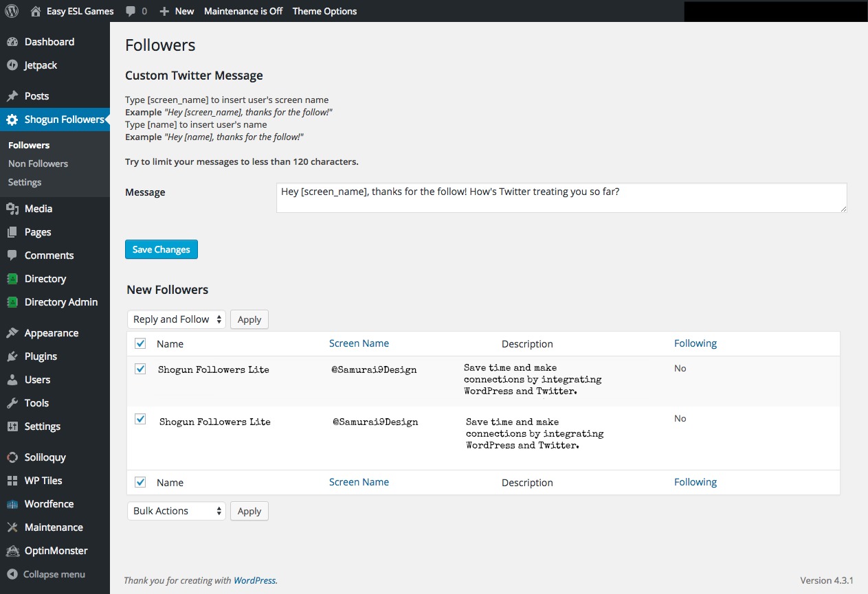Open the comments bubble icon in admin bar
This screenshot has height=594, width=868.
tap(131, 12)
